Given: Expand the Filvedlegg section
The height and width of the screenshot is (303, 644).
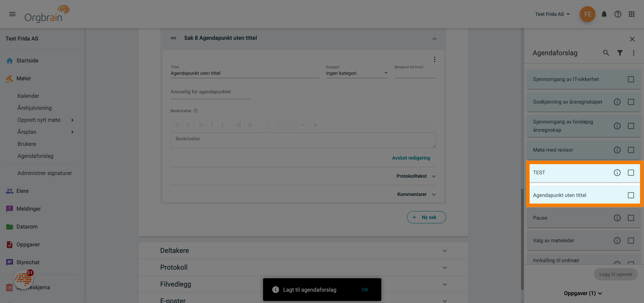Looking at the screenshot, I should point(303,284).
